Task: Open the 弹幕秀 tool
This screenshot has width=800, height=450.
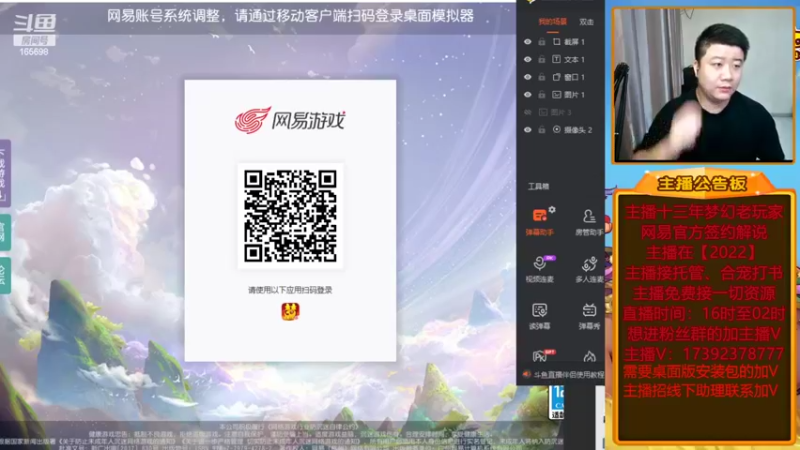Action: coord(589,316)
